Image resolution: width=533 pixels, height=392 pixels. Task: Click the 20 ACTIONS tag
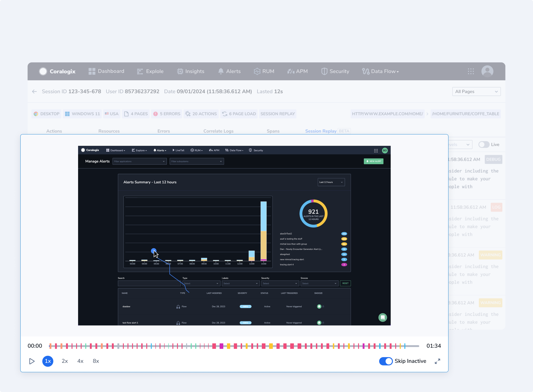pos(201,114)
